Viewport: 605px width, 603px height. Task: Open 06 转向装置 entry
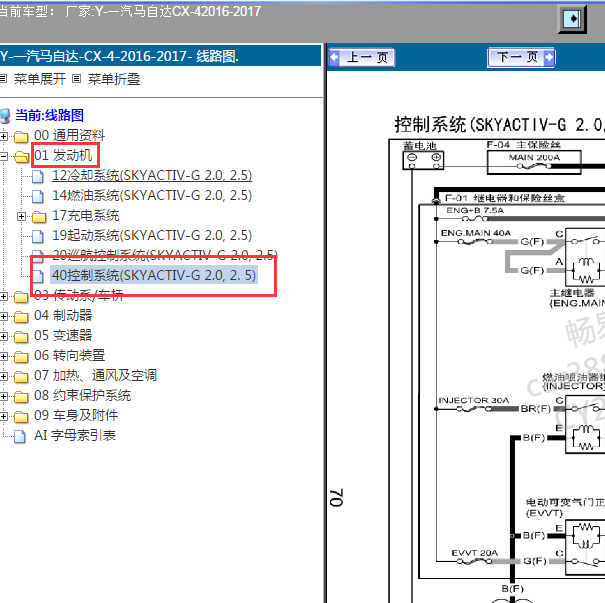pos(69,356)
